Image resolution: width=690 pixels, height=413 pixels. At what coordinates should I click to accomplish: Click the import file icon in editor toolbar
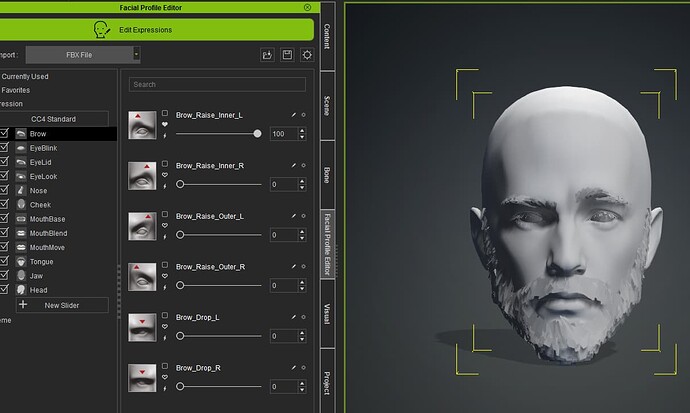267,55
